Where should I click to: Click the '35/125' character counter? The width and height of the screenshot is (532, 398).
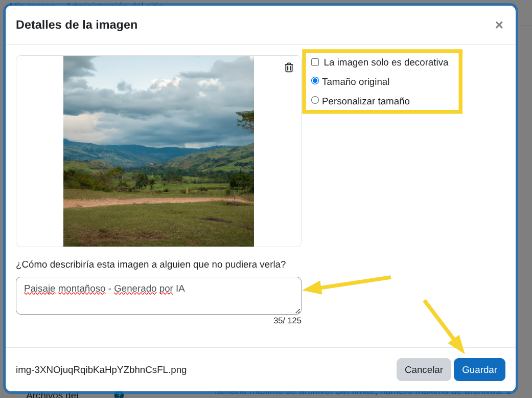pyautogui.click(x=287, y=320)
